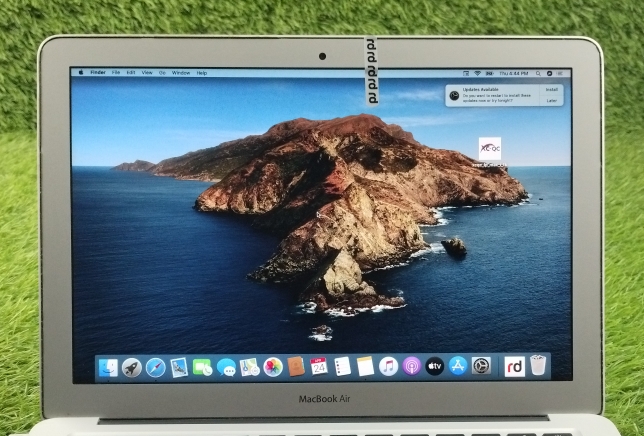Open Notes yellow pad in Dock
Screen dimensions: 644x436
click(365, 366)
